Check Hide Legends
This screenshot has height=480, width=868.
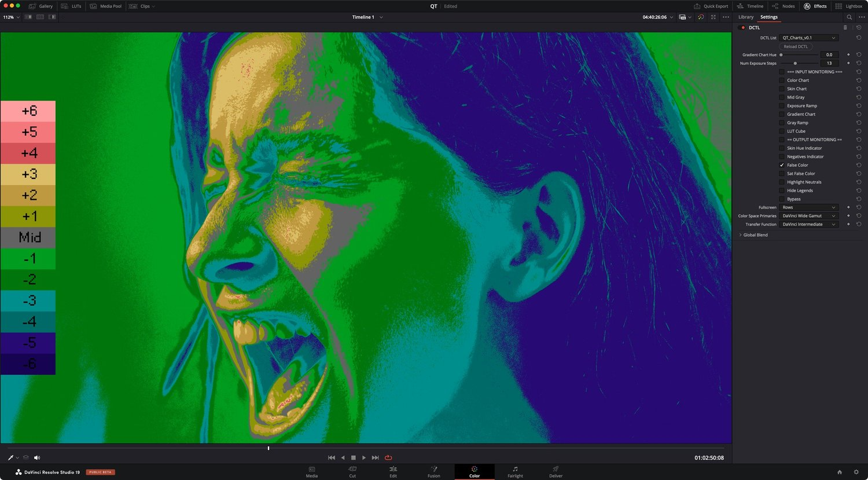(782, 190)
